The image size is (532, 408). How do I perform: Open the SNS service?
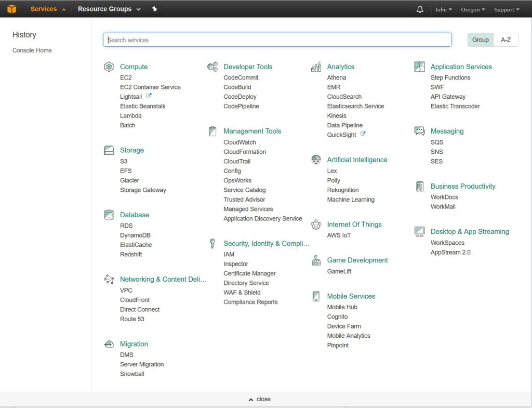[436, 152]
